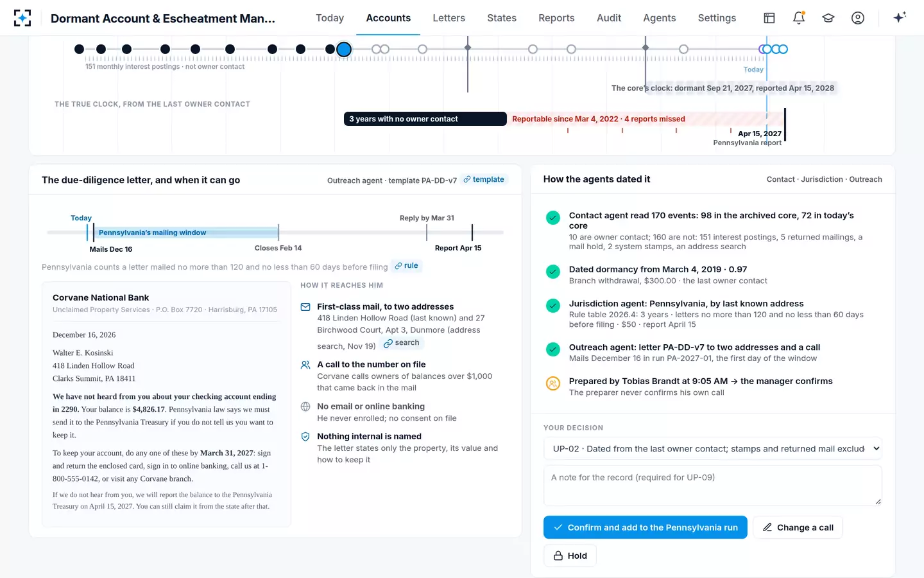This screenshot has height=578, width=924.
Task: Switch to the Letters tab
Action: pyautogui.click(x=449, y=18)
